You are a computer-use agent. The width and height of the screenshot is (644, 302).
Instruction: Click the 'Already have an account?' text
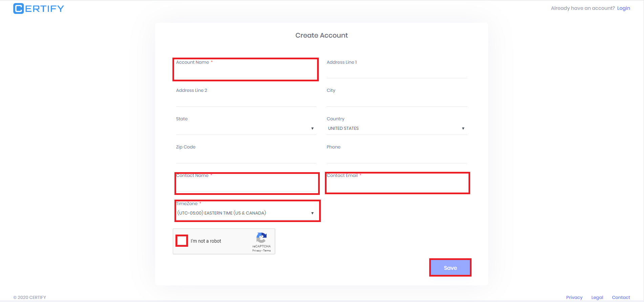point(583,8)
